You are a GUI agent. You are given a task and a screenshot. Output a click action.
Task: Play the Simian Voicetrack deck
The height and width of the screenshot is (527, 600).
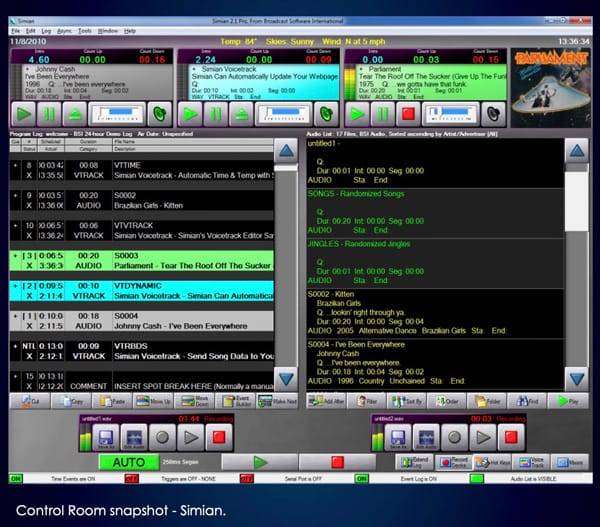click(x=190, y=114)
